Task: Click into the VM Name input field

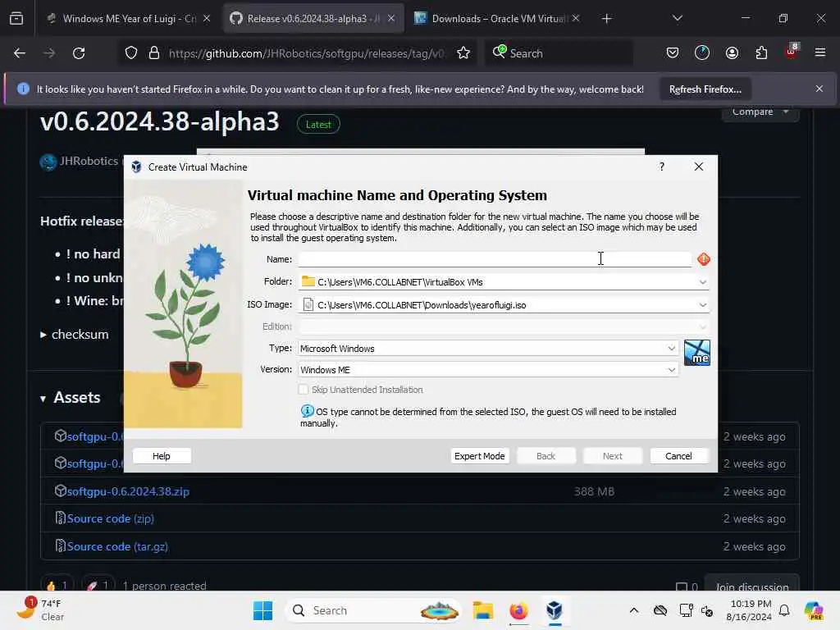Action: click(495, 259)
